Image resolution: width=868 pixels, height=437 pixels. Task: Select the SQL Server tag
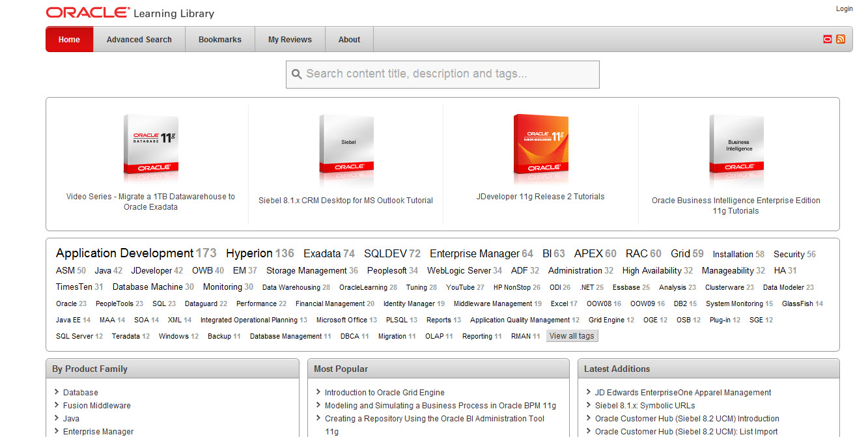pyautogui.click(x=75, y=336)
